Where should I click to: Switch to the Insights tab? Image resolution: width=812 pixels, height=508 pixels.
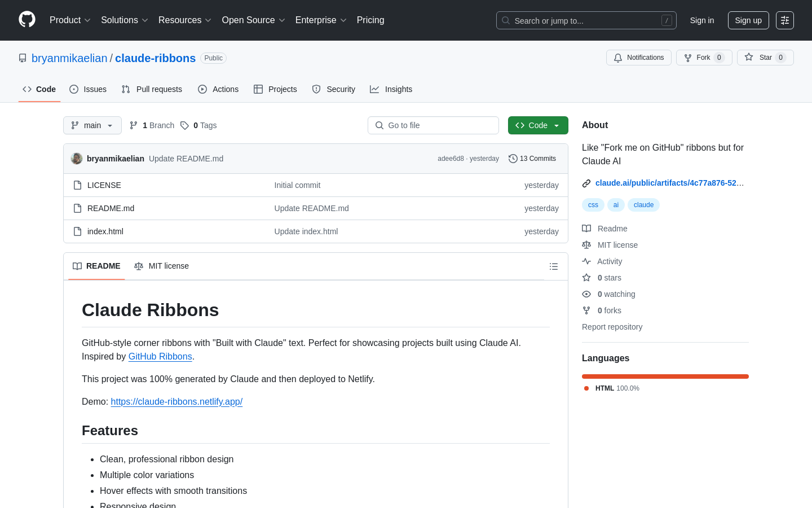[391, 89]
